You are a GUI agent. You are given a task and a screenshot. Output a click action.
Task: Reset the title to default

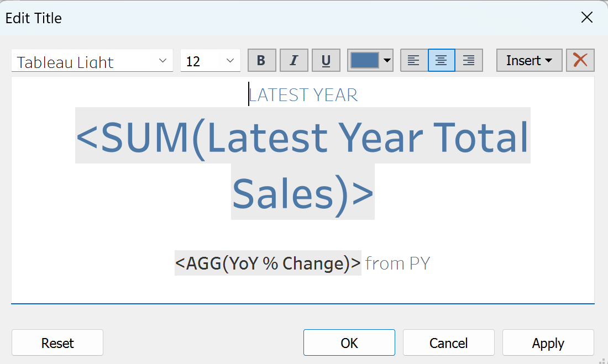pos(57,343)
